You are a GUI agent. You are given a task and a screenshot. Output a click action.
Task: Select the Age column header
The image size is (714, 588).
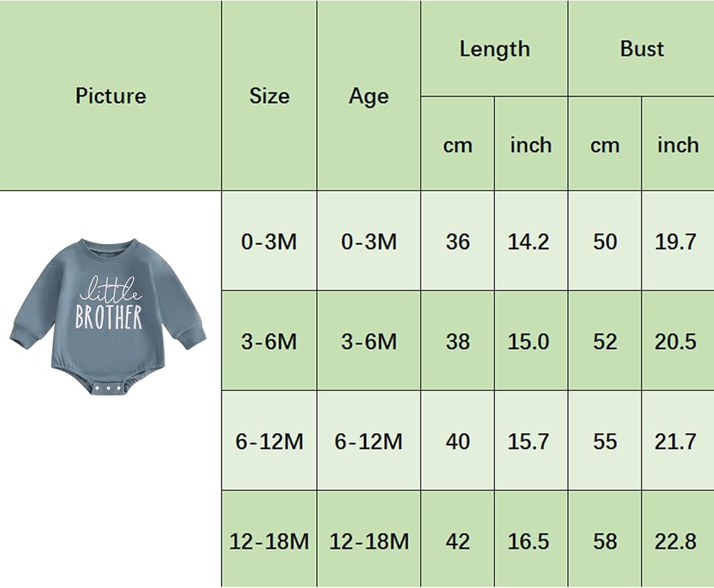point(369,96)
